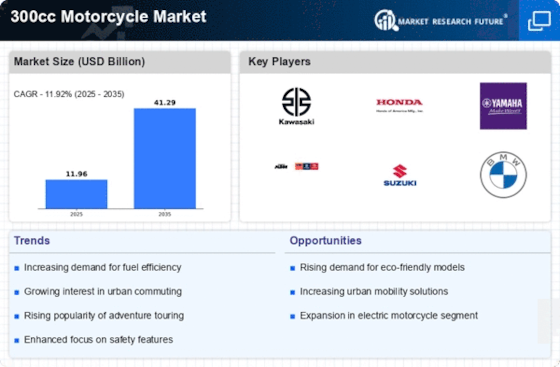Click the 2025 bar in the chart
Image resolution: width=560 pixels, height=367 pixels.
(x=76, y=194)
